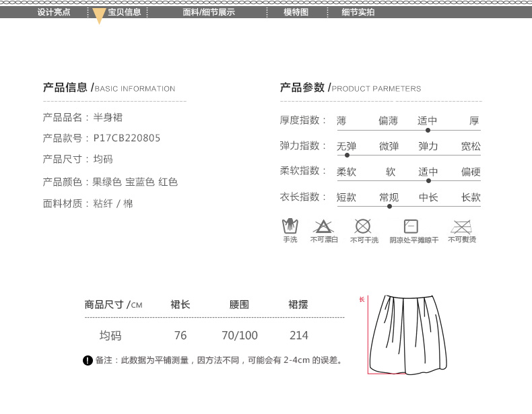532x414 pixels.
Task: Click the softness (柔软指数) slider dot
Action: [428, 180]
